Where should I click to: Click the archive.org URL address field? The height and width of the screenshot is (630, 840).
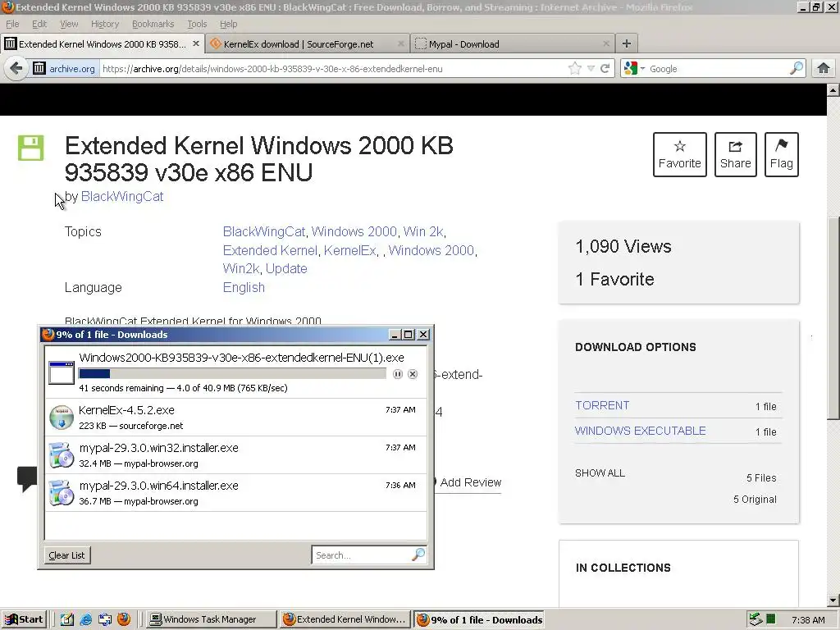click(333, 69)
